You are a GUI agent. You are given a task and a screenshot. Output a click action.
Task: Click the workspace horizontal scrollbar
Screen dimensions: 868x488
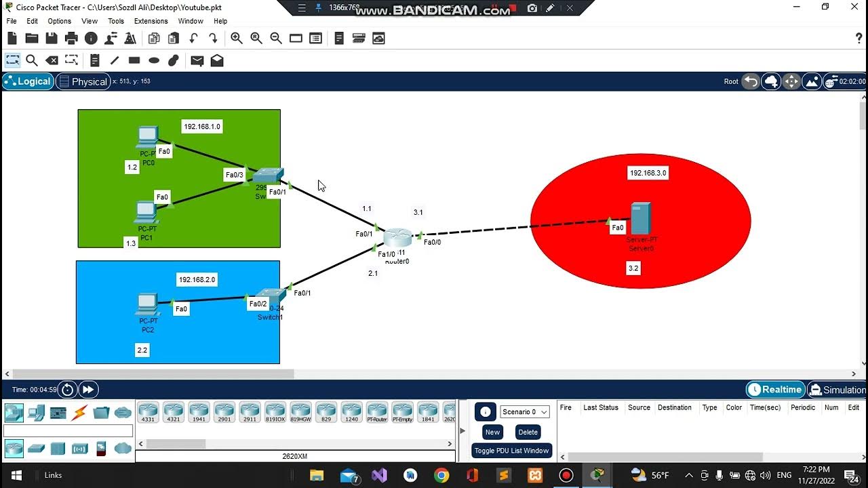pyautogui.click(x=153, y=373)
